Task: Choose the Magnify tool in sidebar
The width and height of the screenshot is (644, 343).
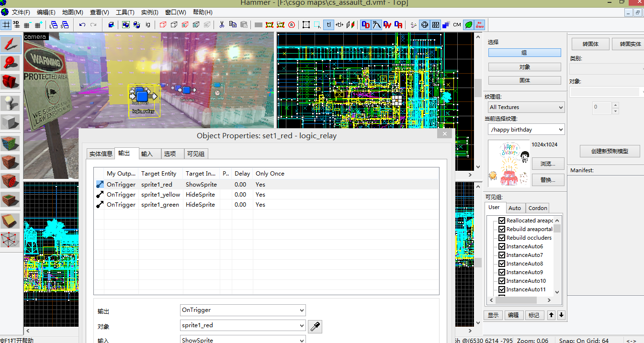Action: 11,63
